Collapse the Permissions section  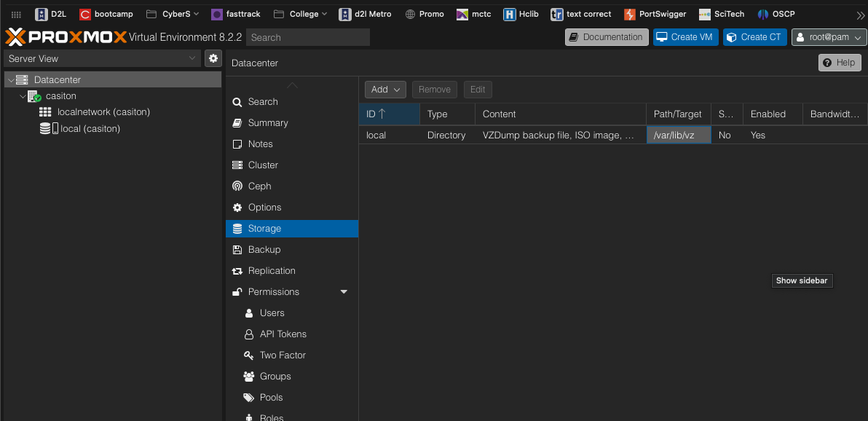(344, 292)
